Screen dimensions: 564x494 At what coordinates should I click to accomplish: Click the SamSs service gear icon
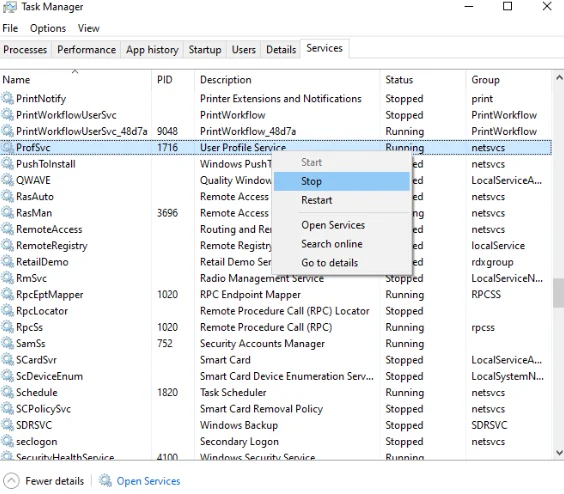(x=8, y=343)
